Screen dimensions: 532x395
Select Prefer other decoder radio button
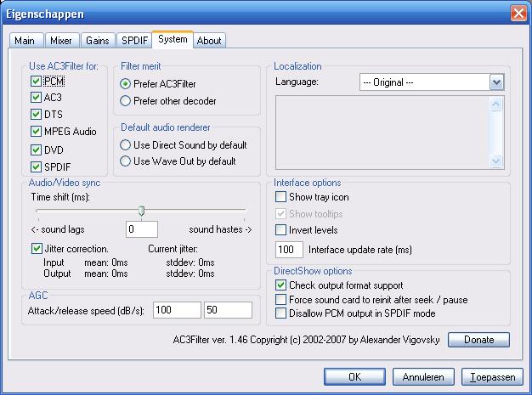pos(126,101)
